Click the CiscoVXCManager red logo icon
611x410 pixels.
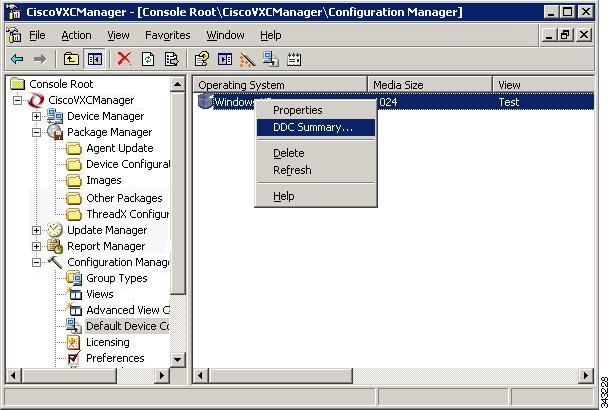click(x=36, y=100)
